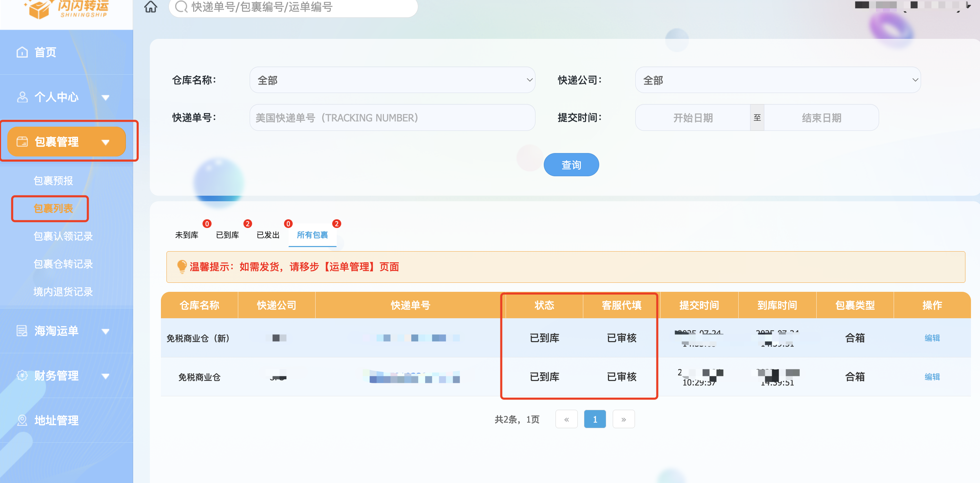The height and width of the screenshot is (483, 980).
Task: Expand the 海淘运单 menu arrow
Action: click(106, 331)
